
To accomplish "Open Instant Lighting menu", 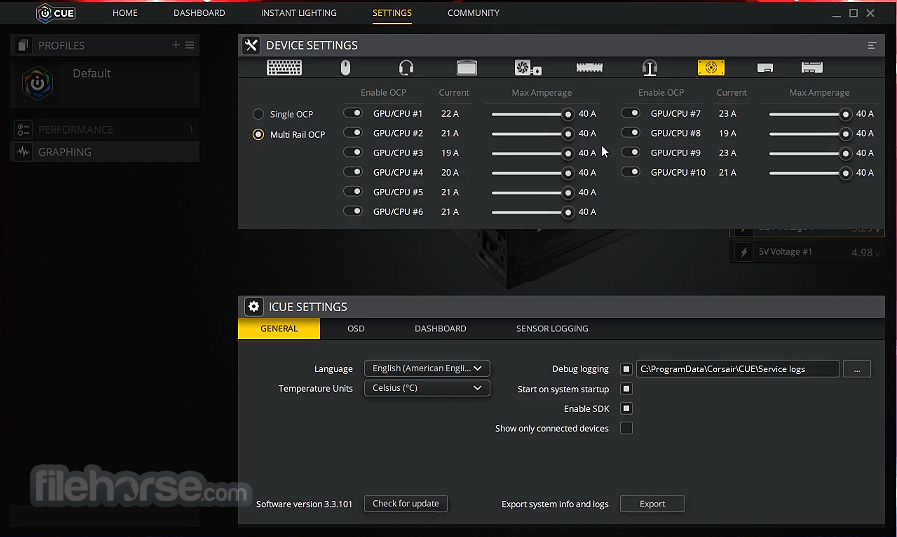I will [299, 13].
